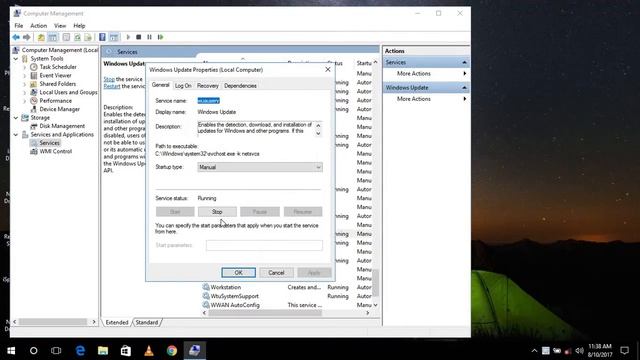The height and width of the screenshot is (360, 640).
Task: Select WMI Control in the tree
Action: click(56, 151)
